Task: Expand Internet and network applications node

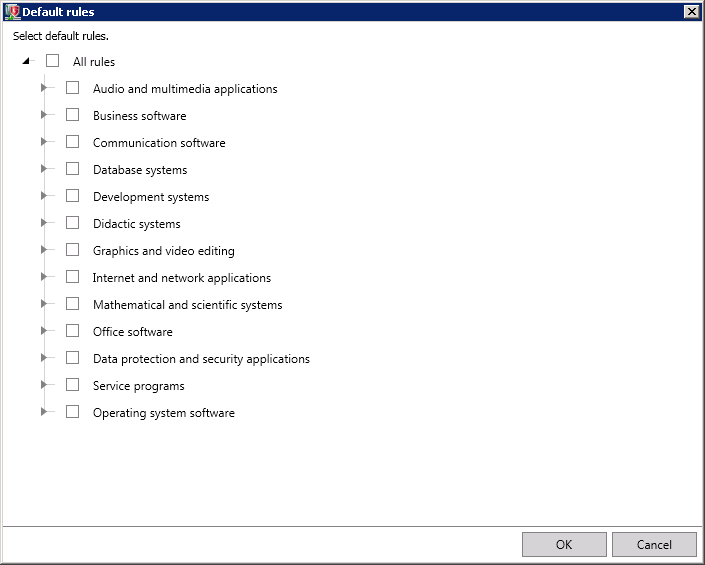Action: coord(44,276)
